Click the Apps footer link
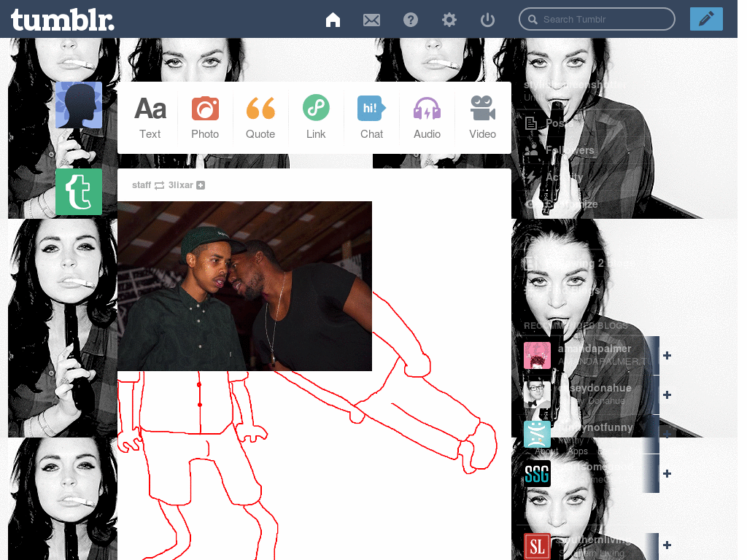 [578, 451]
